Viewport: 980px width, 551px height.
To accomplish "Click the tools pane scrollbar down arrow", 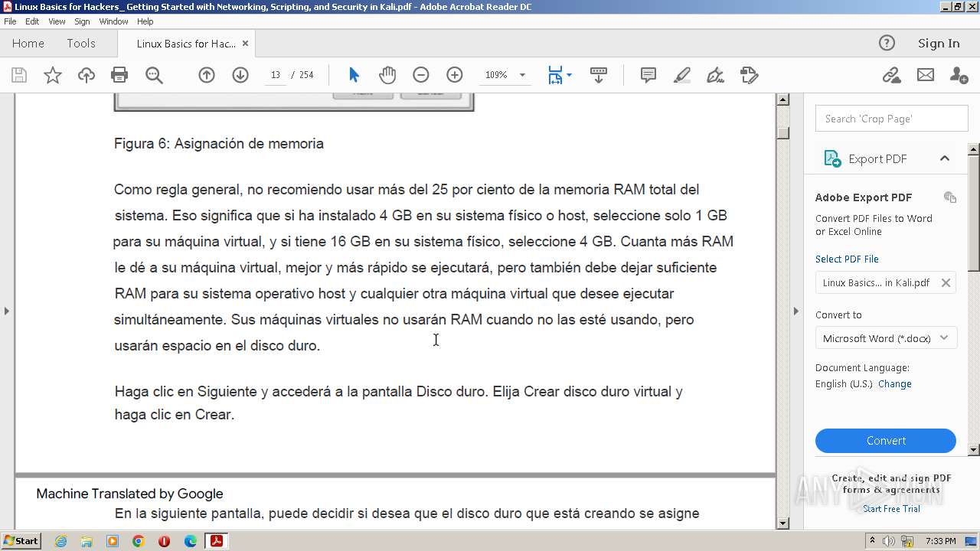I will click(x=974, y=450).
